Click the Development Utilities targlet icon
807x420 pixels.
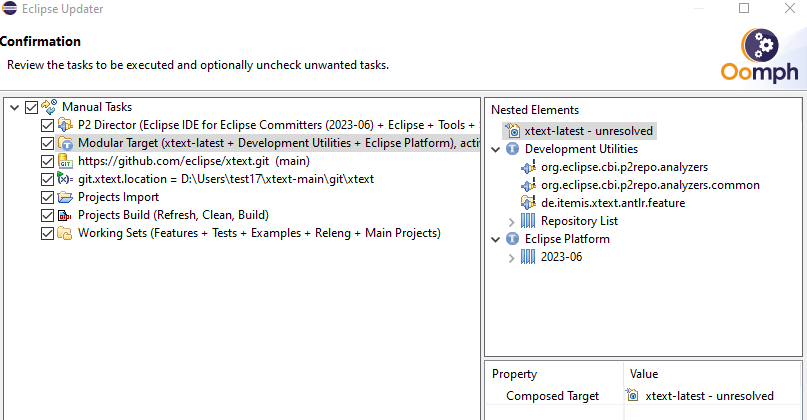click(513, 149)
